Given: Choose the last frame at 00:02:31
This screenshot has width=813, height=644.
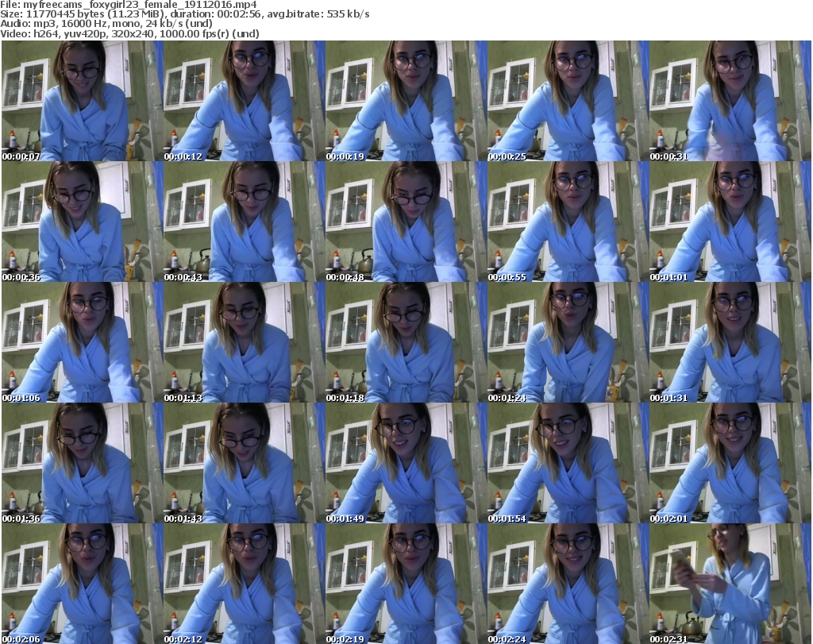Looking at the screenshot, I should [730, 584].
